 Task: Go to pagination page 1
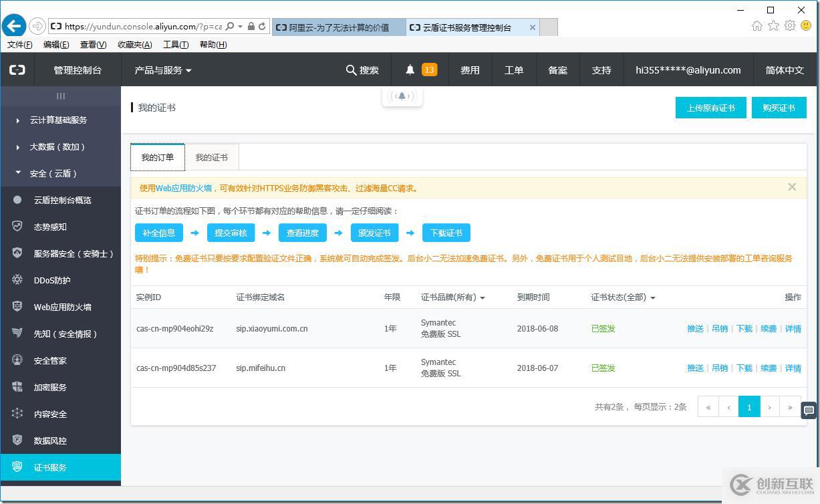coord(749,406)
